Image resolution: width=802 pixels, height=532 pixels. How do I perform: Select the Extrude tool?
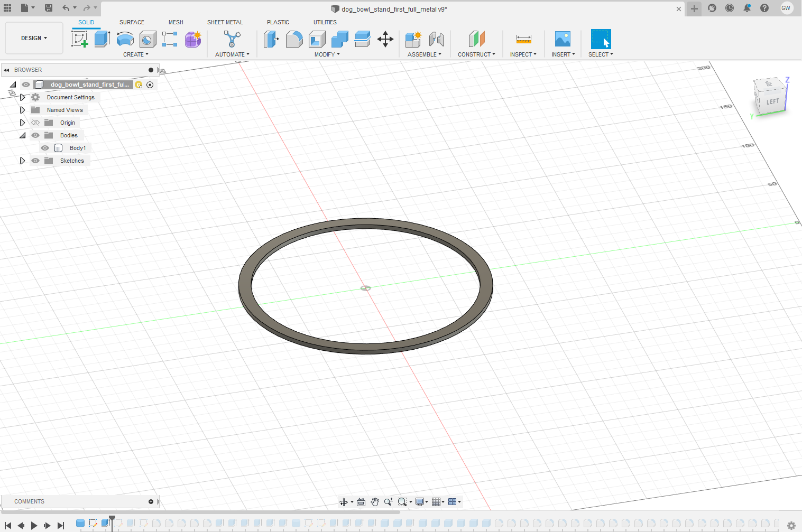pos(102,39)
